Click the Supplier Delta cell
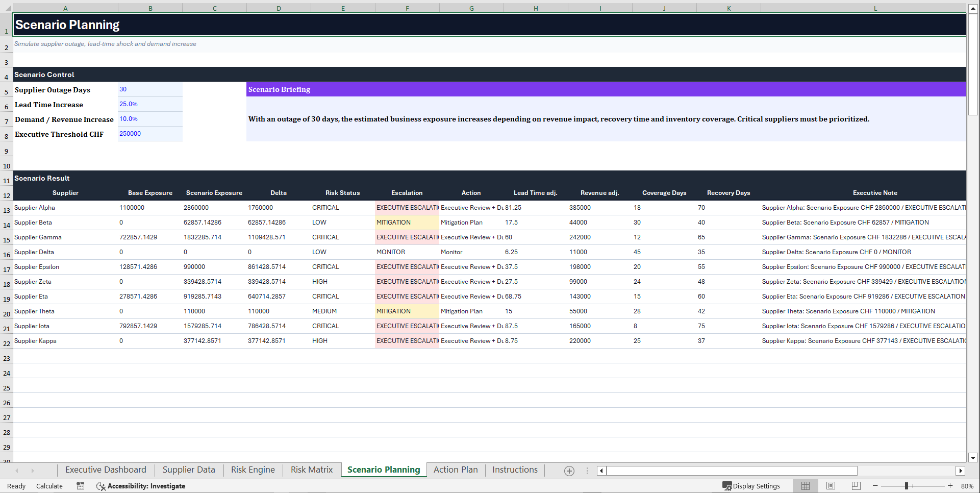 [x=65, y=252]
